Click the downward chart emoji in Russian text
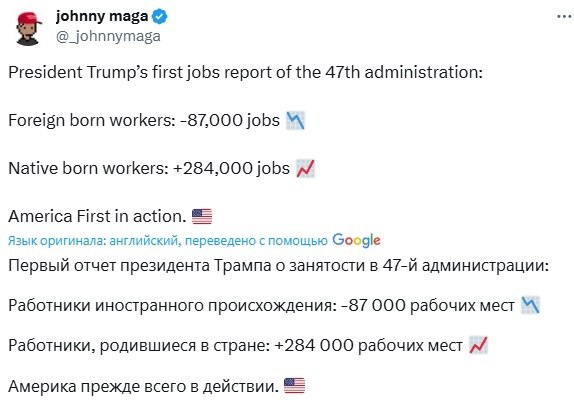The image size is (574, 416). [530, 305]
